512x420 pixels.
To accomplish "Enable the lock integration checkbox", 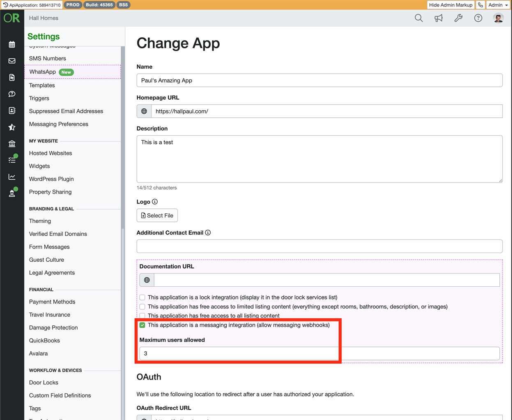I will (142, 297).
